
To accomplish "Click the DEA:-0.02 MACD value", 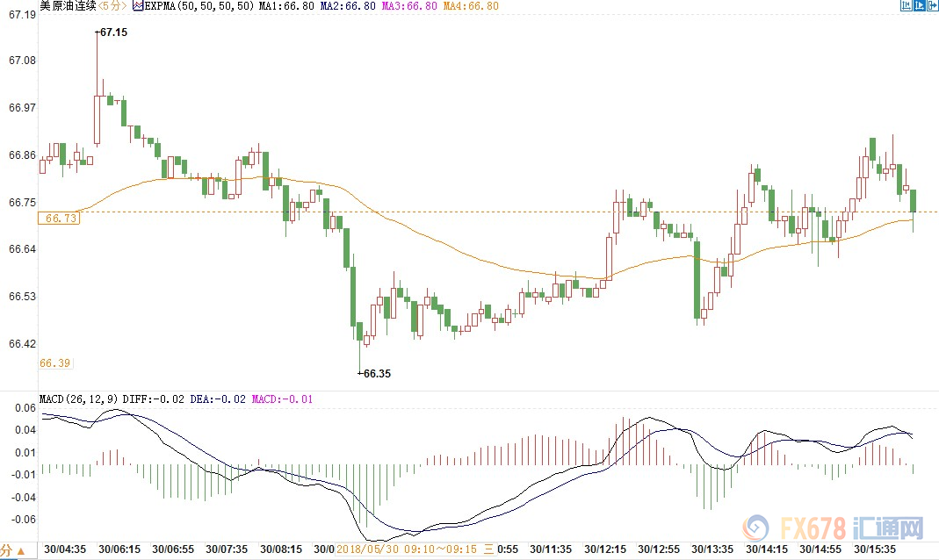I will tap(218, 399).
